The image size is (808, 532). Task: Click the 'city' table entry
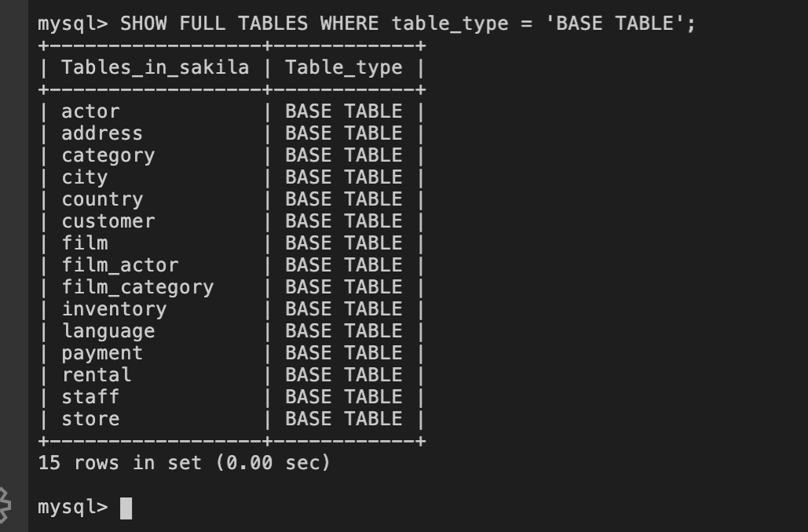84,177
